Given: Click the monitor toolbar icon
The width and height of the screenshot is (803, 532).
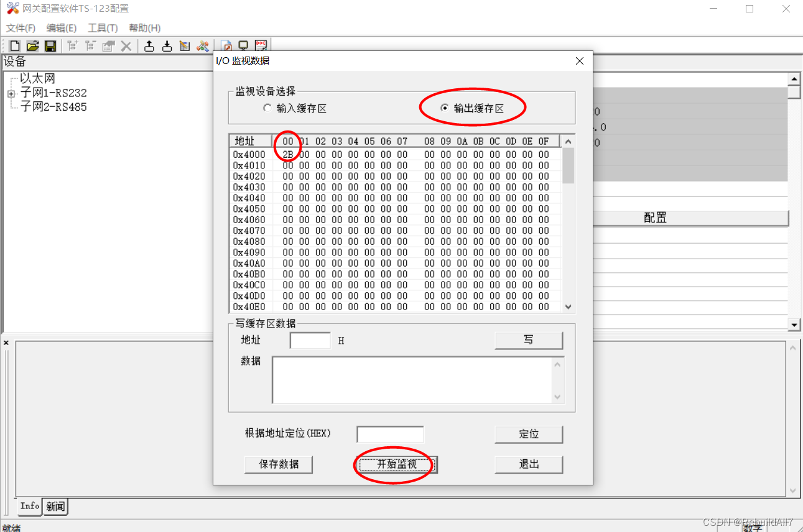Looking at the screenshot, I should point(244,45).
